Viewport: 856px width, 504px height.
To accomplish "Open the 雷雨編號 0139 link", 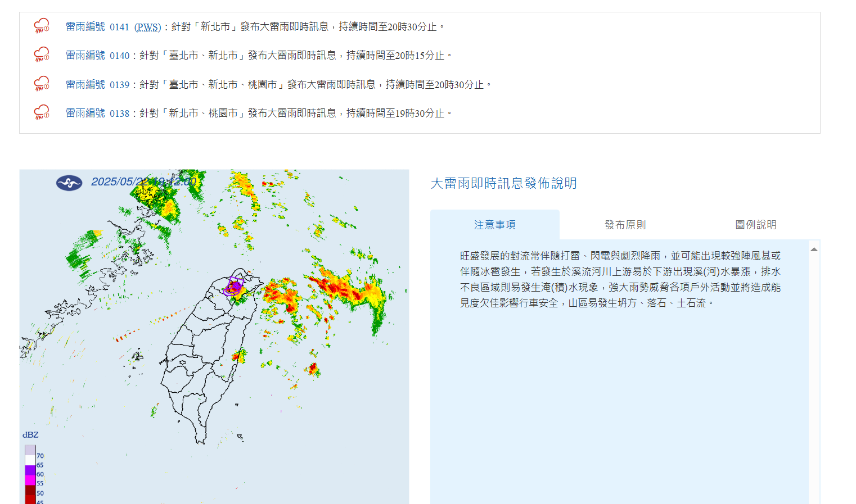I will tap(97, 85).
